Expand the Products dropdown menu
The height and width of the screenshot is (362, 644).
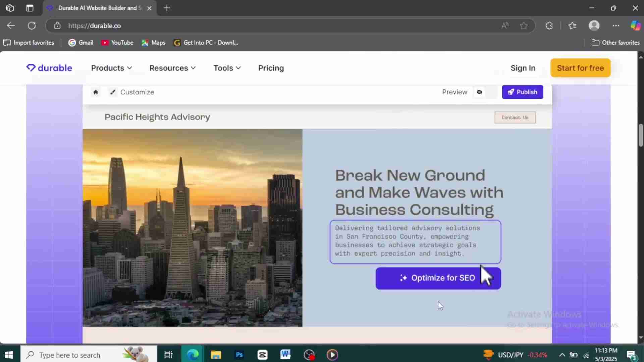point(111,68)
